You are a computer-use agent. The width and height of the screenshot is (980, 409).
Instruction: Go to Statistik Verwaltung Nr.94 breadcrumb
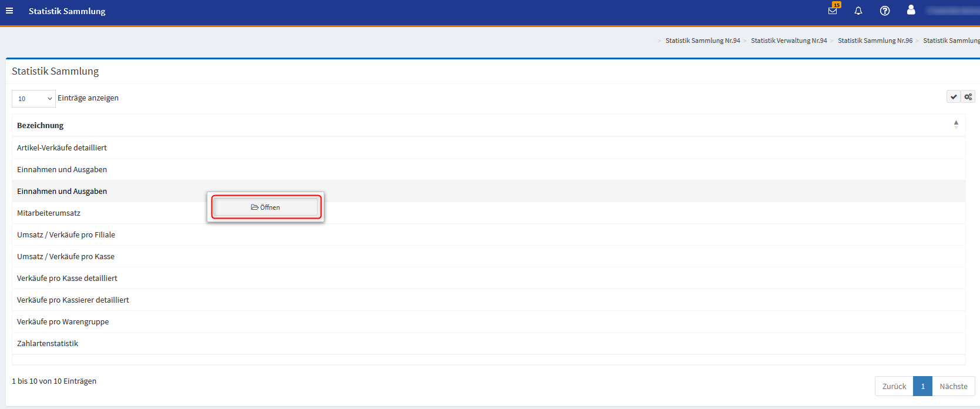point(788,41)
